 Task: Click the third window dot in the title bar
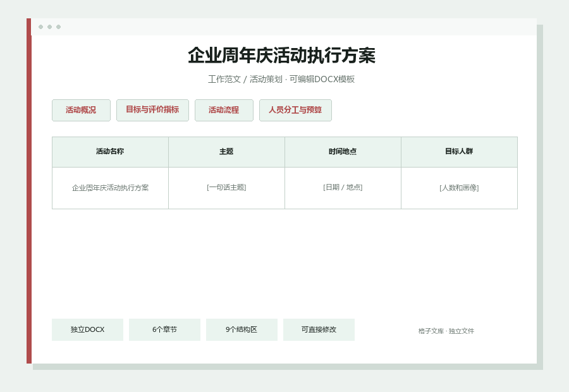[x=58, y=27]
